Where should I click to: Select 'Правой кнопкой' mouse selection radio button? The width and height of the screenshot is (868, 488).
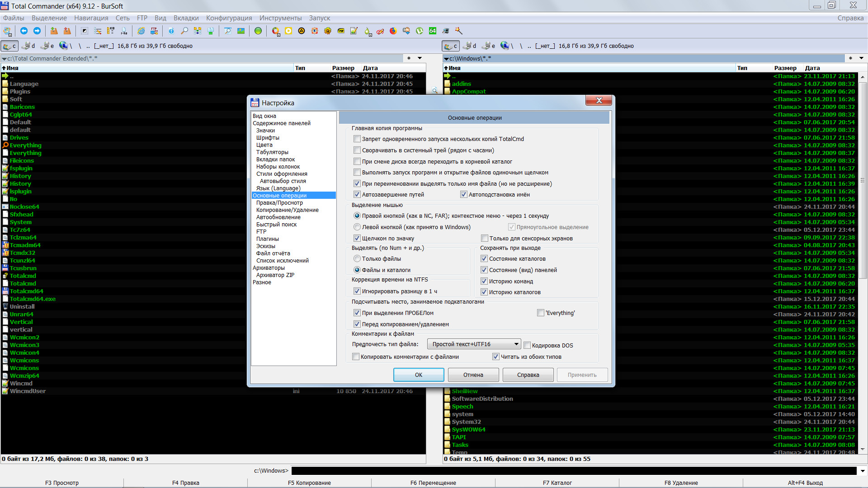coord(357,216)
